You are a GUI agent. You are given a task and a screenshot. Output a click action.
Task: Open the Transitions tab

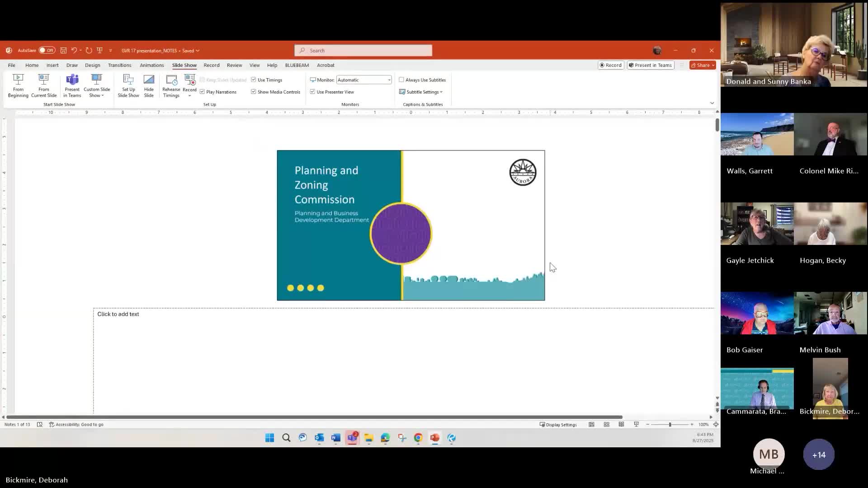pos(119,65)
